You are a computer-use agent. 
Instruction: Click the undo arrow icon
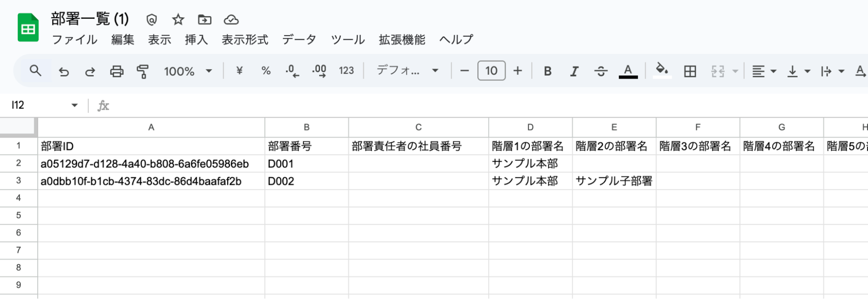64,71
